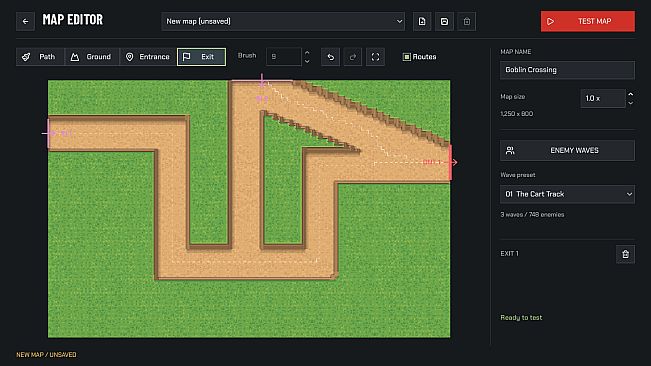Click the 1,250 x 800 dimensions text
Image resolution: width=651 pixels, height=366 pixels.
(x=516, y=113)
